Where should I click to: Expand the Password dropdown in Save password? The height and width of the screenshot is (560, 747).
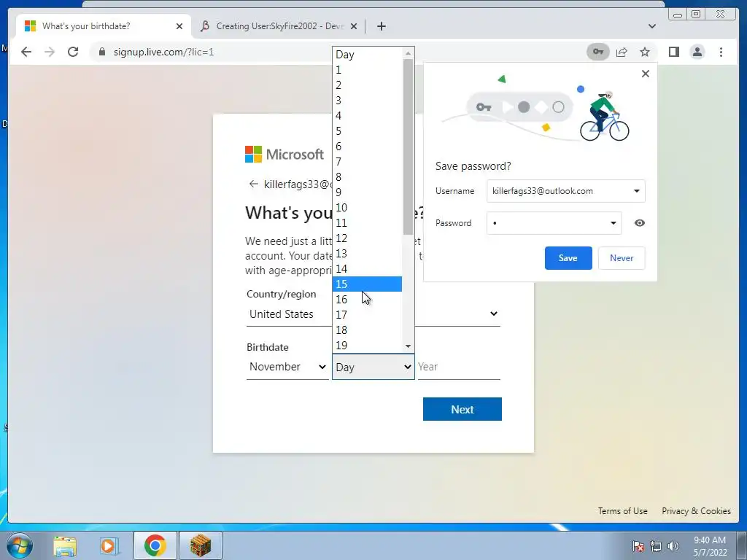[x=613, y=223]
